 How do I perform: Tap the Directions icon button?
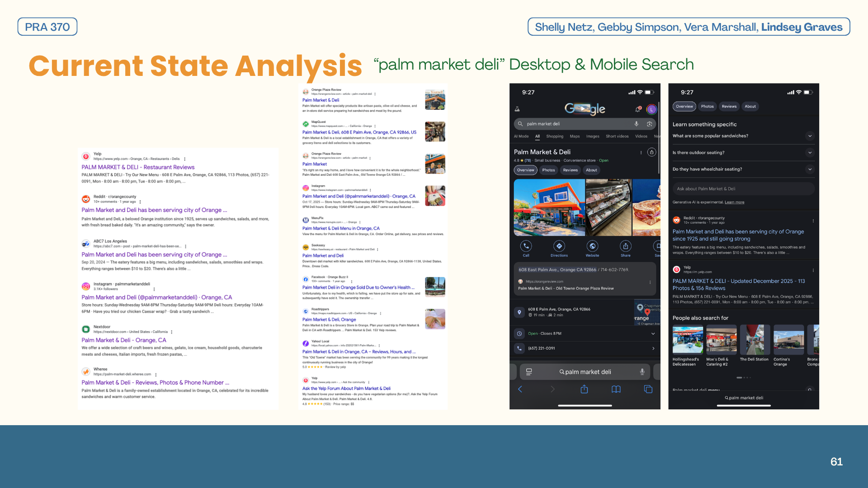click(559, 246)
